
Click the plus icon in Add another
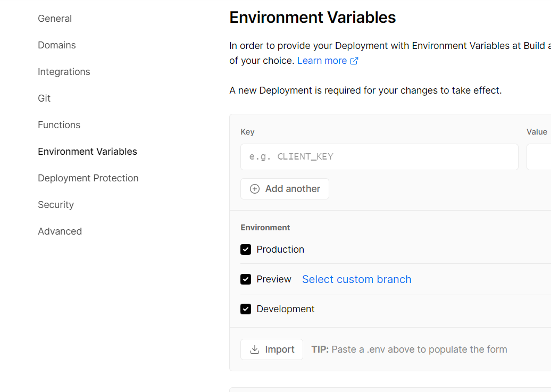[255, 189]
